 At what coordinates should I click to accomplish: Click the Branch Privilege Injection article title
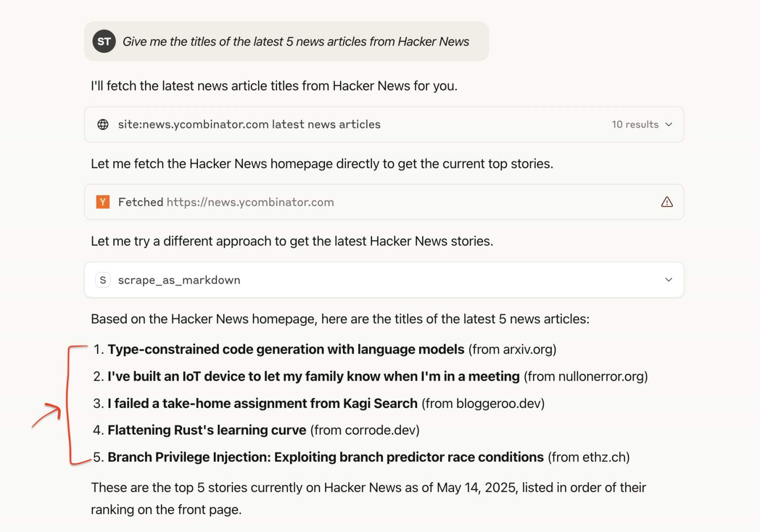(325, 457)
